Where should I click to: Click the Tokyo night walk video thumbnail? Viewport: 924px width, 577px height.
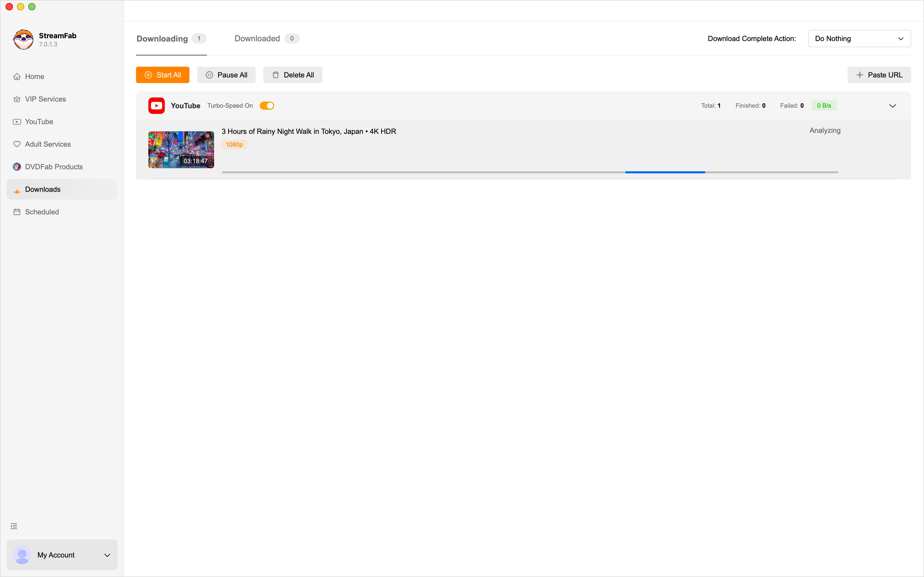coord(181,149)
